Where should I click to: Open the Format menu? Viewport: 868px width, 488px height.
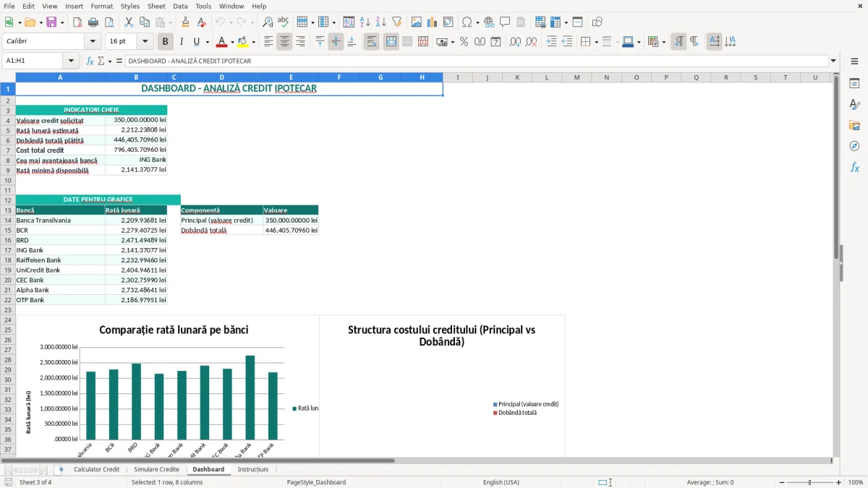101,6
